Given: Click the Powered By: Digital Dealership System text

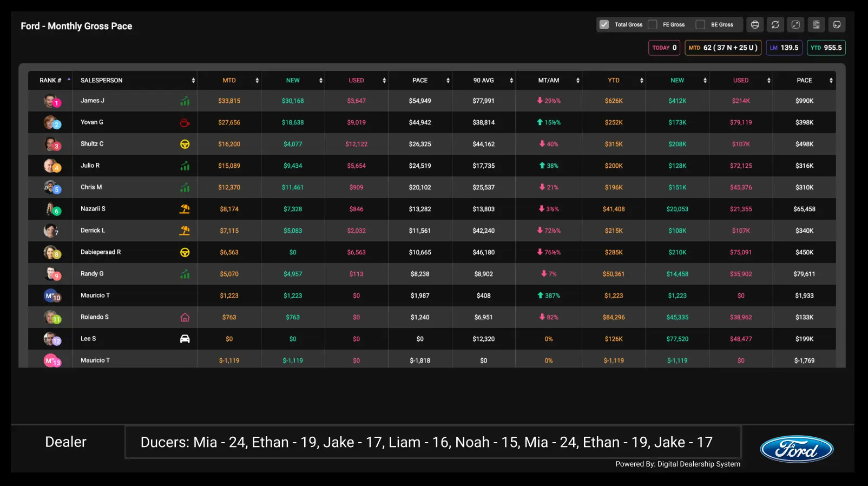Looking at the screenshot, I should (678, 464).
